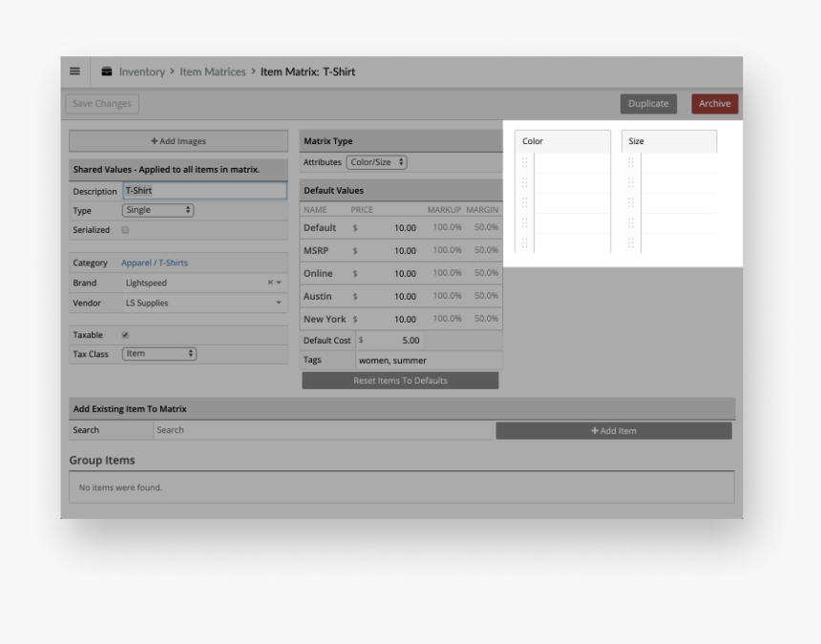Edit the Default Cost field

(390, 340)
